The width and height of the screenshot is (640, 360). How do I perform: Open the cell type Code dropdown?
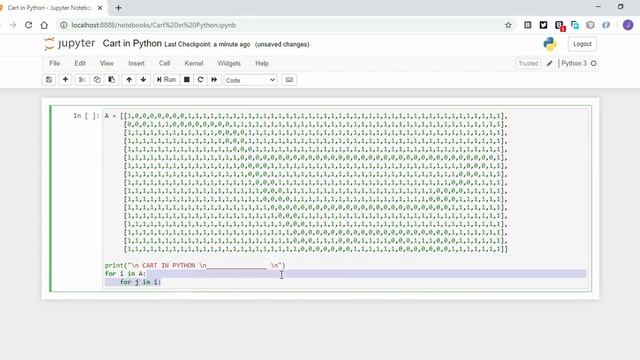(250, 80)
